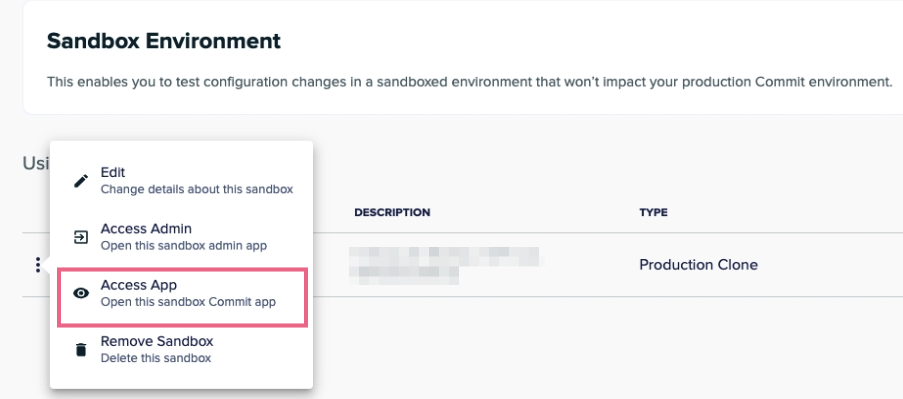Click the sandbox explanation paragraph text

[x=469, y=82]
